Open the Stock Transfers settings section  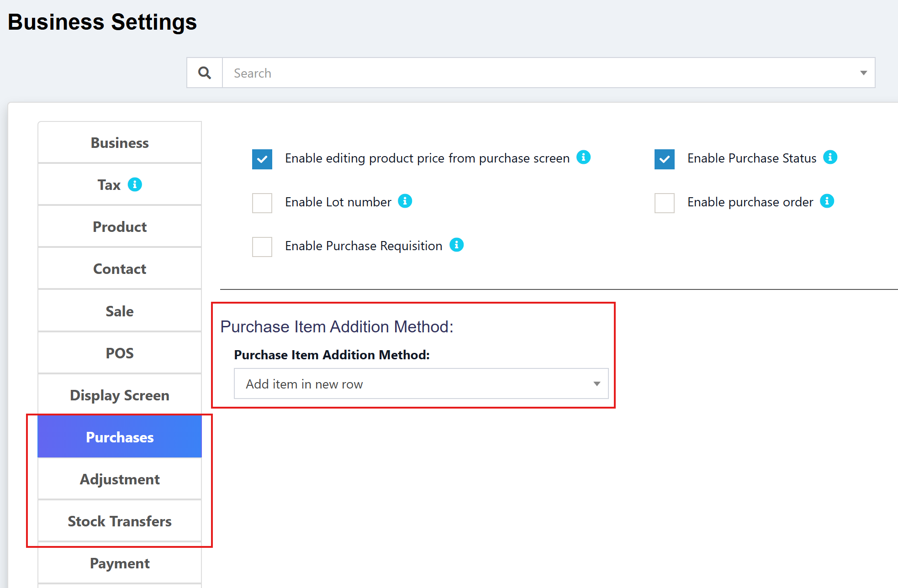119,521
